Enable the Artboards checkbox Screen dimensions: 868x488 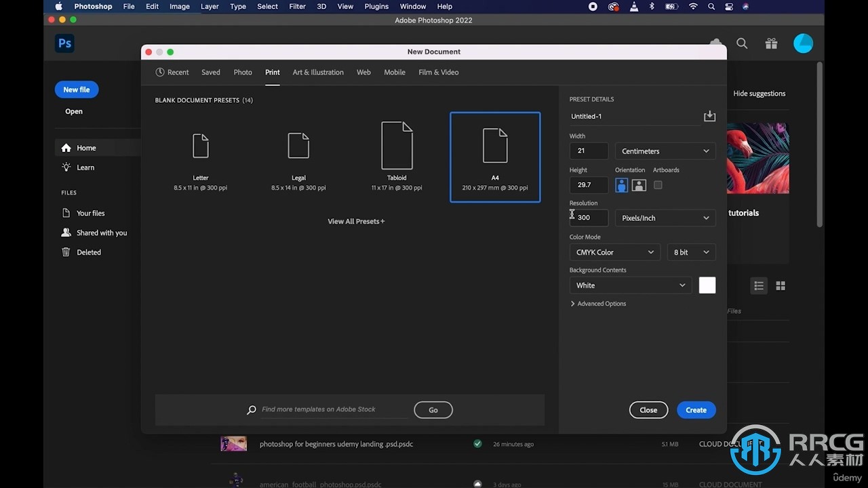click(658, 184)
